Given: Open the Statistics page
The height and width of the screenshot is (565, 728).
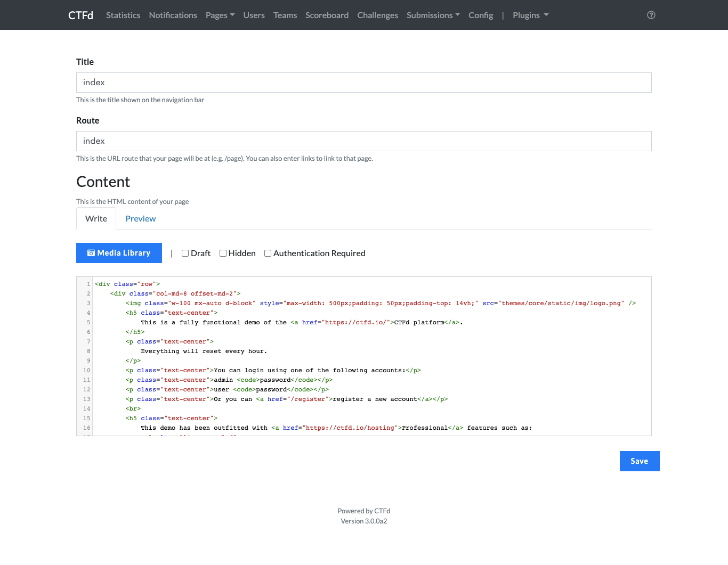Looking at the screenshot, I should (x=123, y=15).
